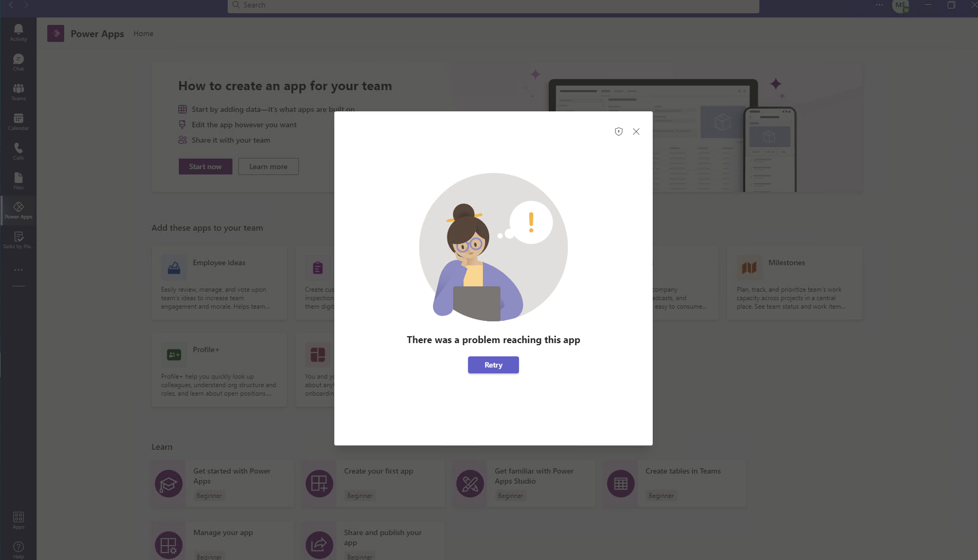The image size is (978, 560).
Task: Open Calls in the sidebar
Action: click(19, 151)
